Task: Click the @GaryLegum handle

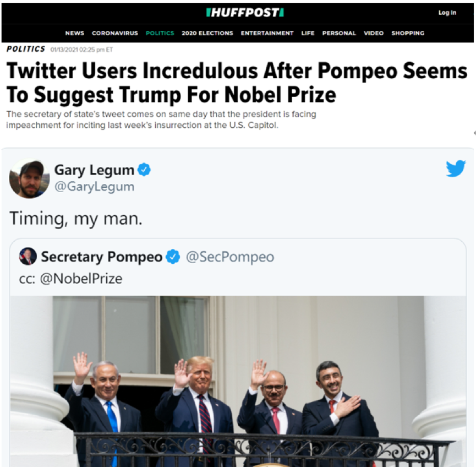Action: pos(94,187)
